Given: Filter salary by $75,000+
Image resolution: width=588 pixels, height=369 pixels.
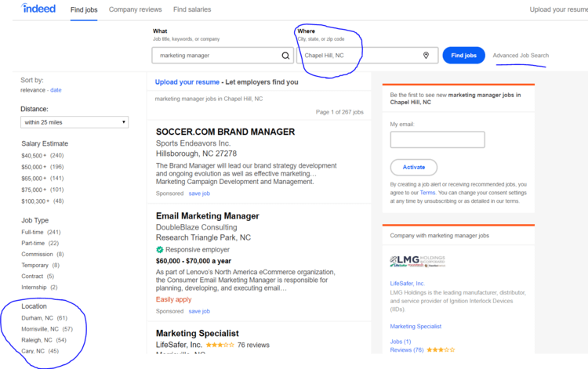Looking at the screenshot, I should coord(42,190).
